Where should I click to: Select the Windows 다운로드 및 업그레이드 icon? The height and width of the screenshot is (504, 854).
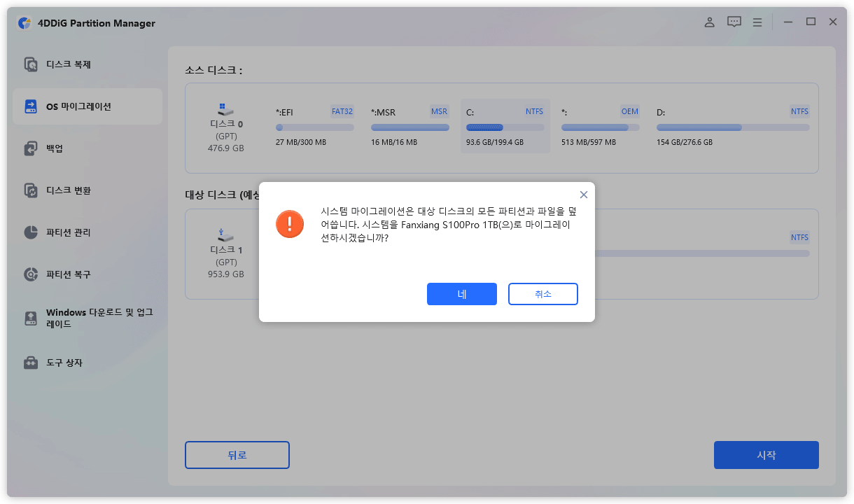(x=31, y=318)
